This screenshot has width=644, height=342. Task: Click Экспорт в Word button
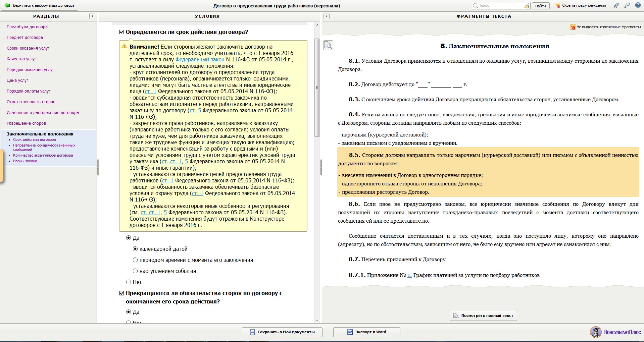coord(367,332)
